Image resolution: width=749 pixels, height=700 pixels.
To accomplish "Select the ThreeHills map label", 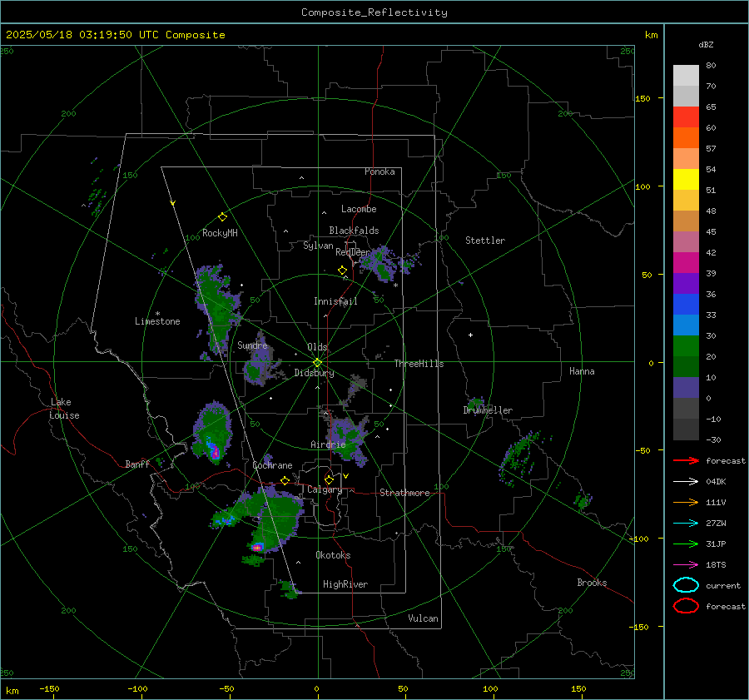I will point(419,364).
